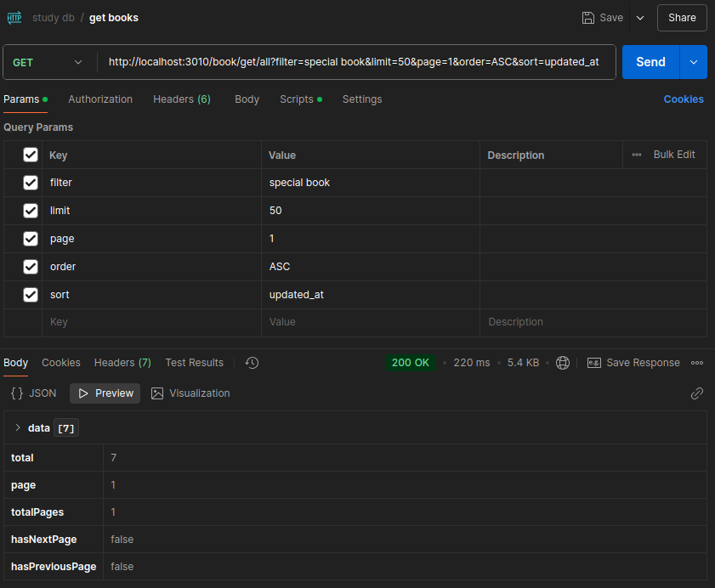Click the hasNextPage false value
Viewport: 715px width, 588px height.
[x=122, y=540]
